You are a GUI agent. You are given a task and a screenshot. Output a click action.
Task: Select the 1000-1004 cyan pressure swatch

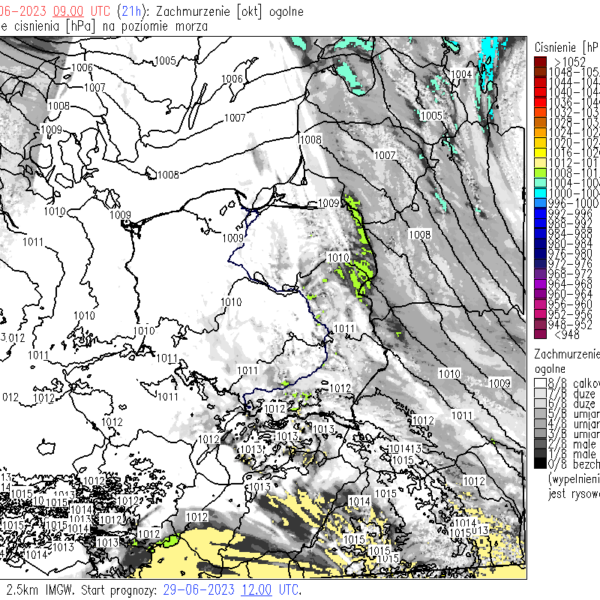pyautogui.click(x=540, y=193)
